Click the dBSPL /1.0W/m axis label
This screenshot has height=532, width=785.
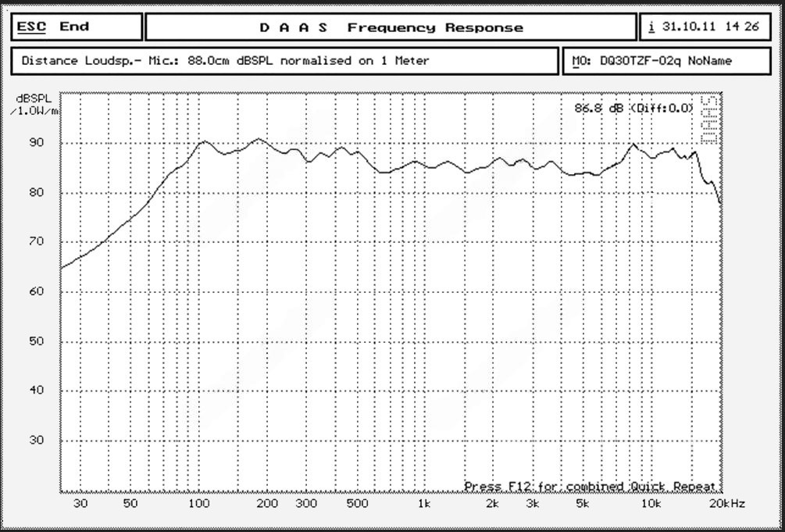point(34,105)
